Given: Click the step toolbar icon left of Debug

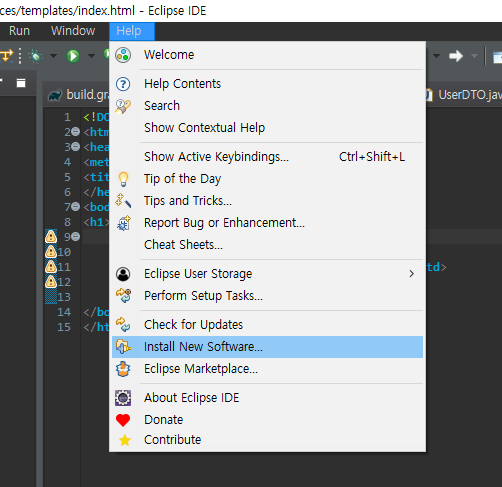Looking at the screenshot, I should (6, 56).
